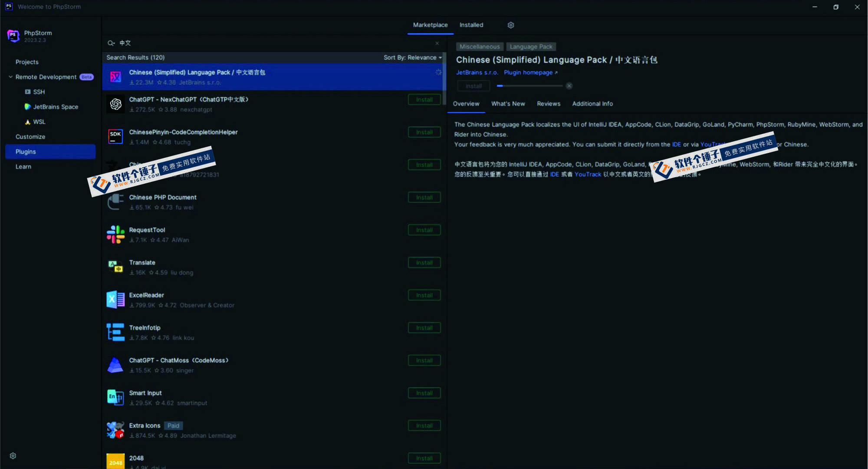
Task: Click the disabled Install button in plugin details
Action: [x=473, y=86]
